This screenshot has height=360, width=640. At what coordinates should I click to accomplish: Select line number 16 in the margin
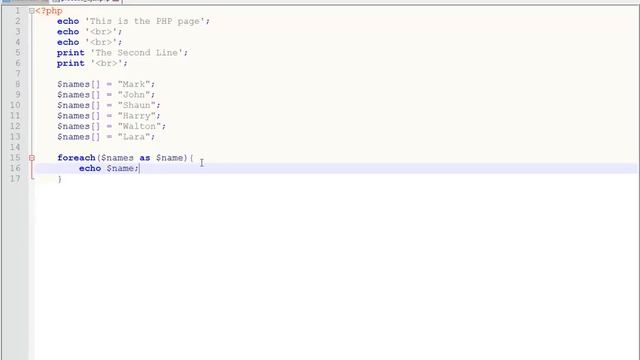15,169
